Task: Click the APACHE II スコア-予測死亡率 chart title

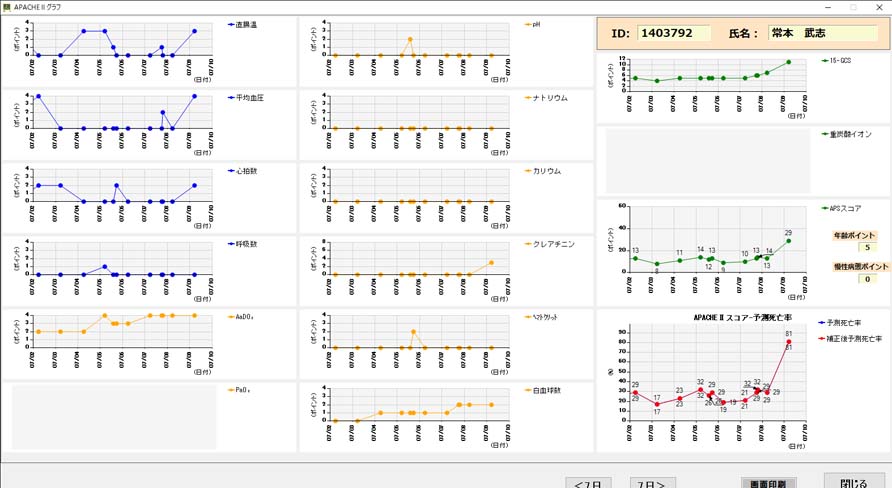Action: tap(742, 317)
